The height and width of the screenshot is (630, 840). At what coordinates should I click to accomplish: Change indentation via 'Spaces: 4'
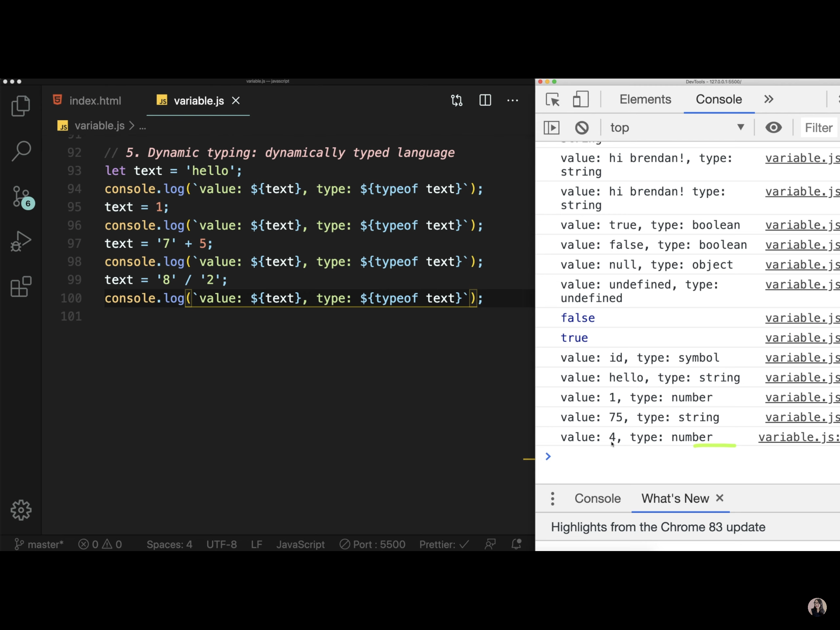pyautogui.click(x=169, y=544)
